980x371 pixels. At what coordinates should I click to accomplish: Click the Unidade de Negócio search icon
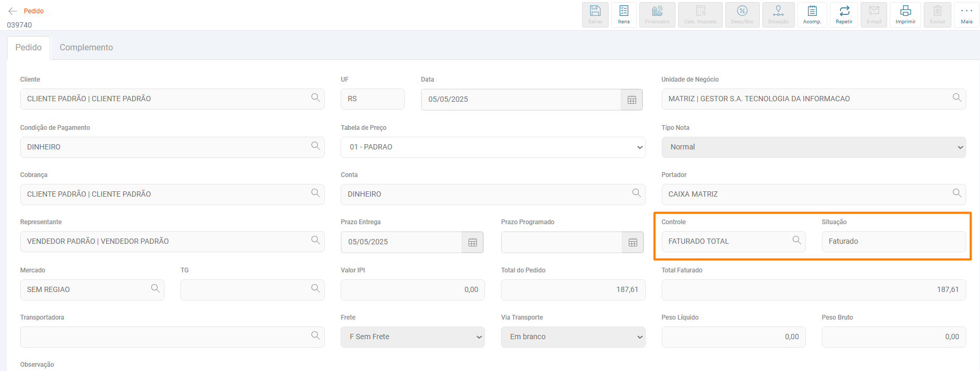click(957, 98)
